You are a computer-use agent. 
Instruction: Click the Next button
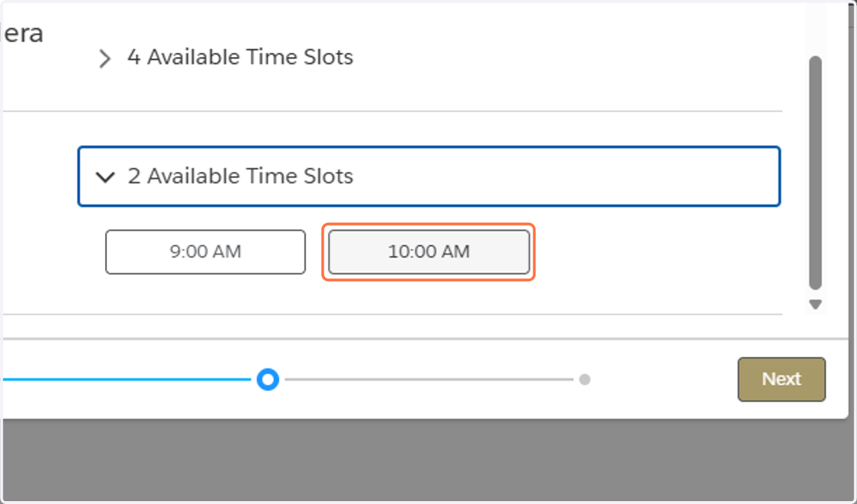781,379
